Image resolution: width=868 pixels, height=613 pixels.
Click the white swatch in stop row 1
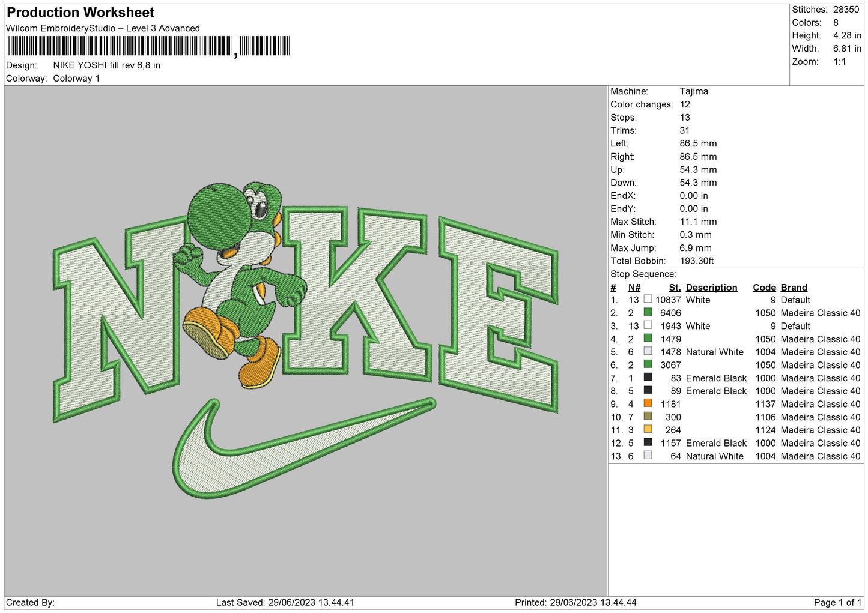tap(648, 299)
